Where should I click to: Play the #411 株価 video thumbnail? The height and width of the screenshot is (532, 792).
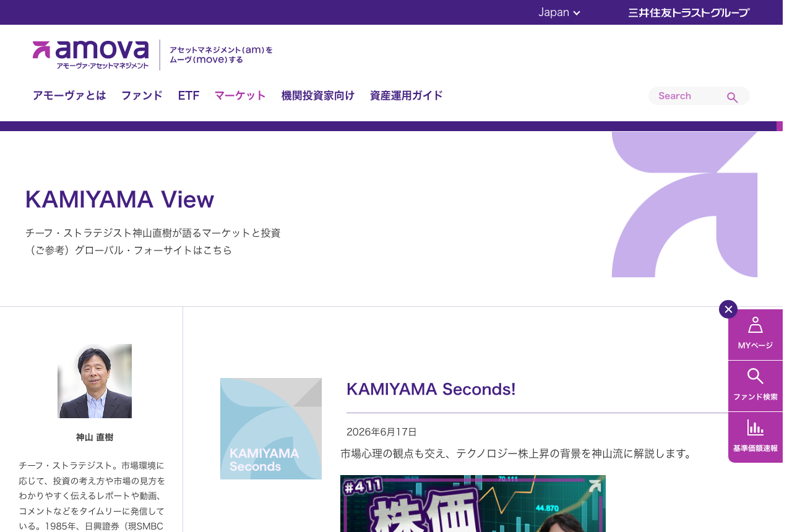[x=473, y=504]
